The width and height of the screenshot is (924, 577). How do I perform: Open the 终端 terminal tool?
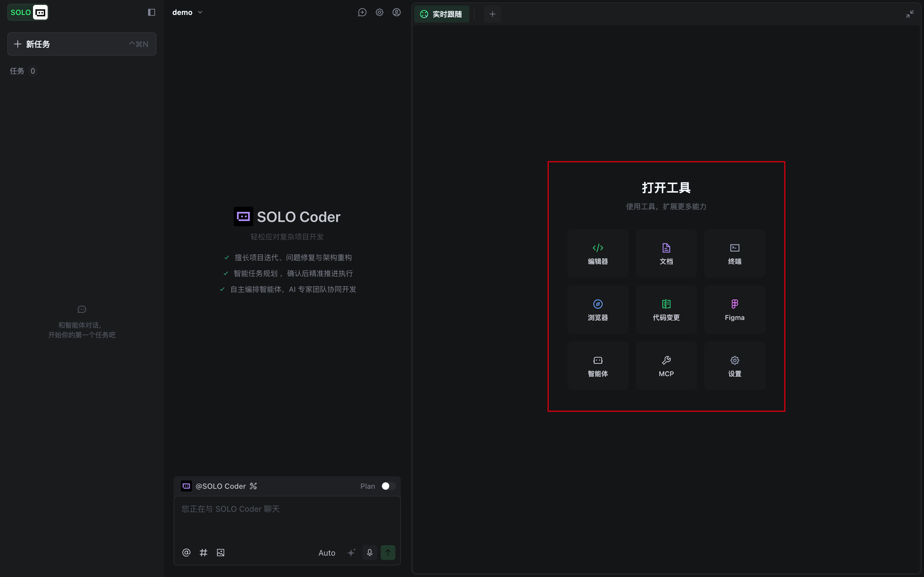pyautogui.click(x=734, y=253)
